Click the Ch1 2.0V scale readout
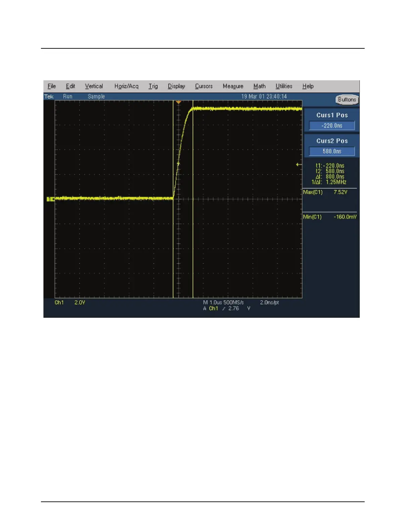The width and height of the screenshot is (411, 532). click(70, 303)
